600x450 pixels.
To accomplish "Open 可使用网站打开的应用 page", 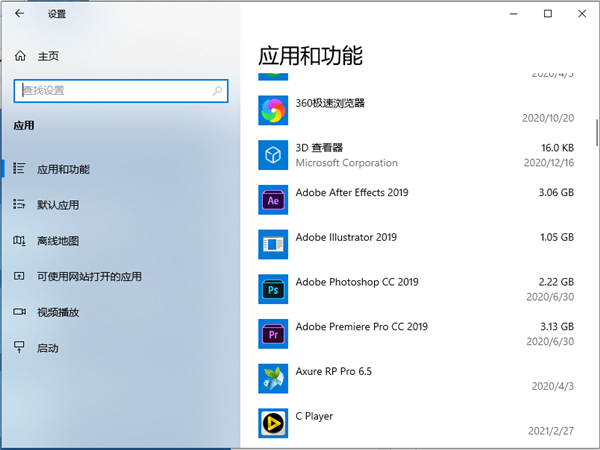I will pyautogui.click(x=88, y=277).
